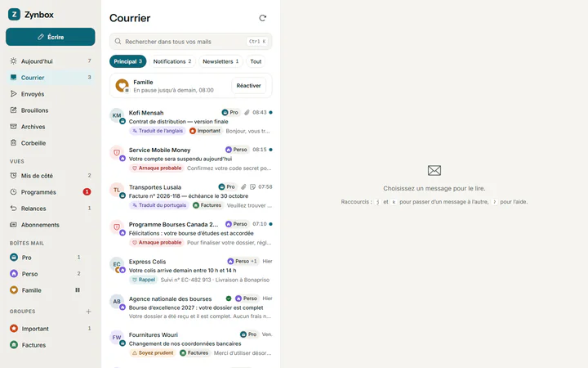Click the Soyez prudent warning tag
The width and height of the screenshot is (588, 368).
(x=153, y=353)
